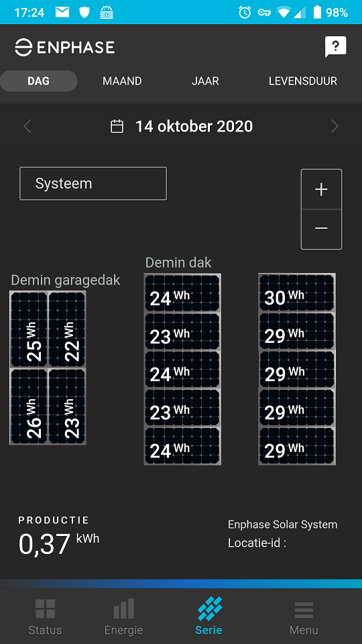This screenshot has height=644, width=362.
Task: Switch to the DAG tab
Action: [x=39, y=81]
